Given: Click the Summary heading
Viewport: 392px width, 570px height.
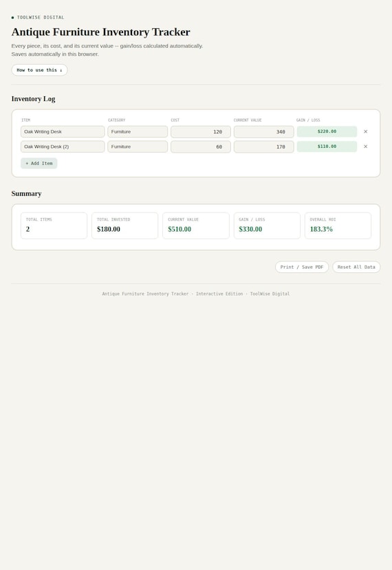Looking at the screenshot, I should (x=26, y=193).
